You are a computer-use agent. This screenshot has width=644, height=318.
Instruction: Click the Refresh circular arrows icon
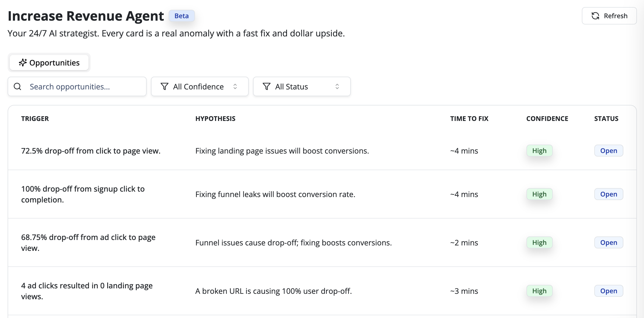click(595, 16)
